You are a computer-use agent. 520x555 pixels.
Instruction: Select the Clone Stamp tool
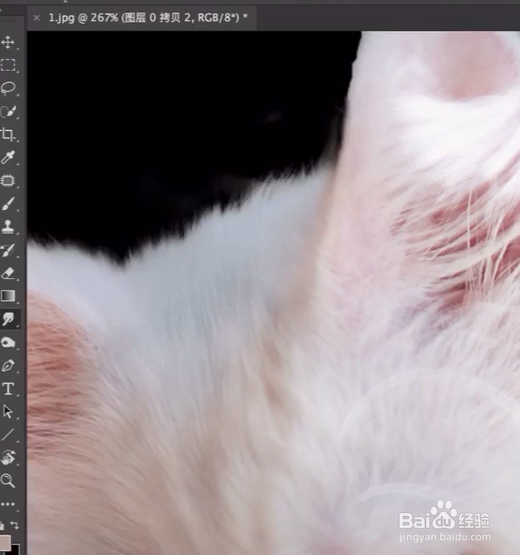(8, 227)
